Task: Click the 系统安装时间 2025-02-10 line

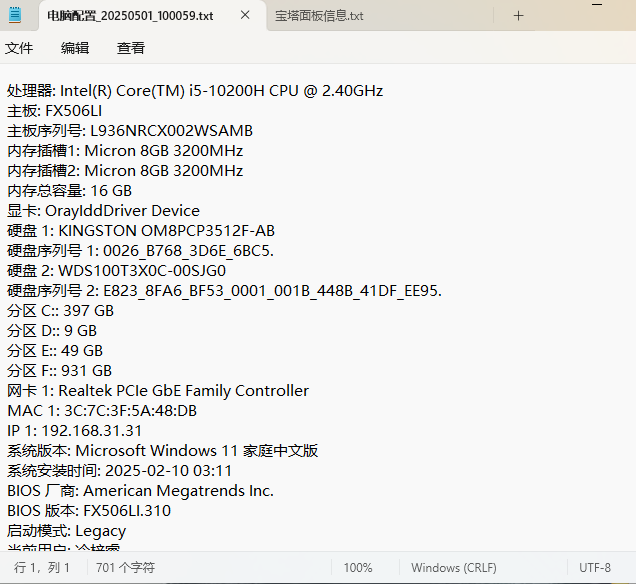Action: tap(119, 471)
